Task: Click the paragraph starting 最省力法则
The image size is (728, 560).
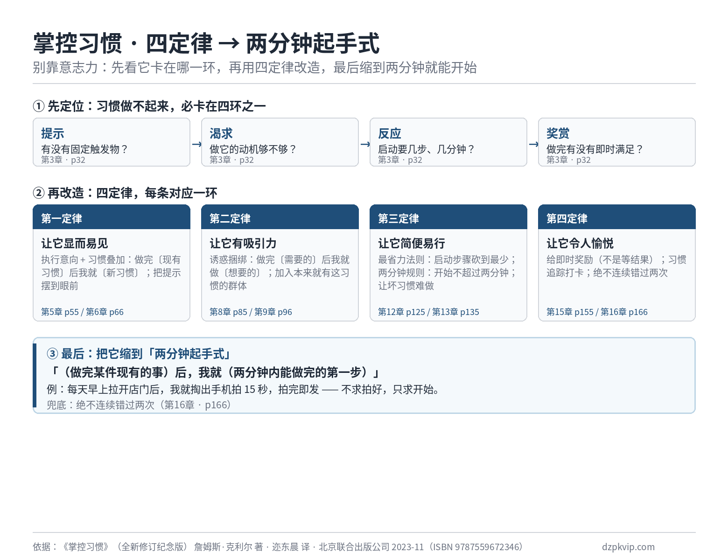Action: [x=448, y=273]
